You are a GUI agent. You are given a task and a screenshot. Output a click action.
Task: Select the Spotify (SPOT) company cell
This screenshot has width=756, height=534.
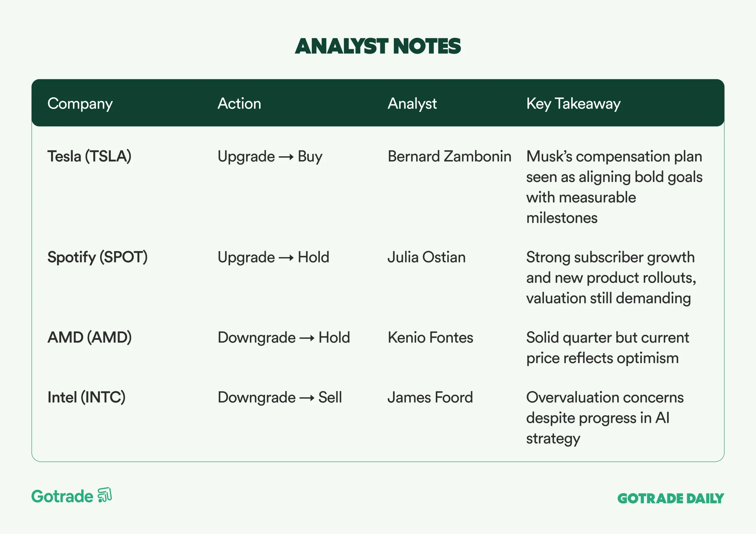tap(98, 257)
